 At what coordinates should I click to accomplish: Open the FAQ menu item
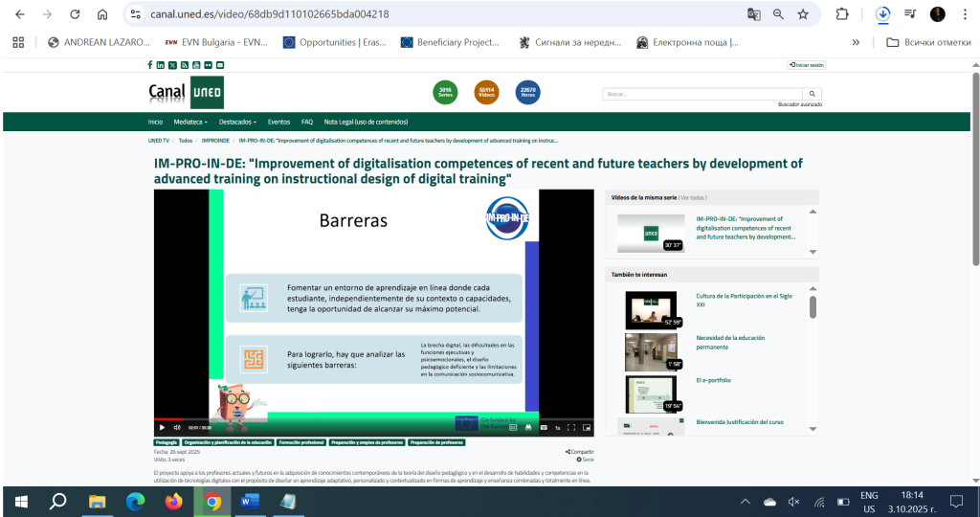pos(307,123)
